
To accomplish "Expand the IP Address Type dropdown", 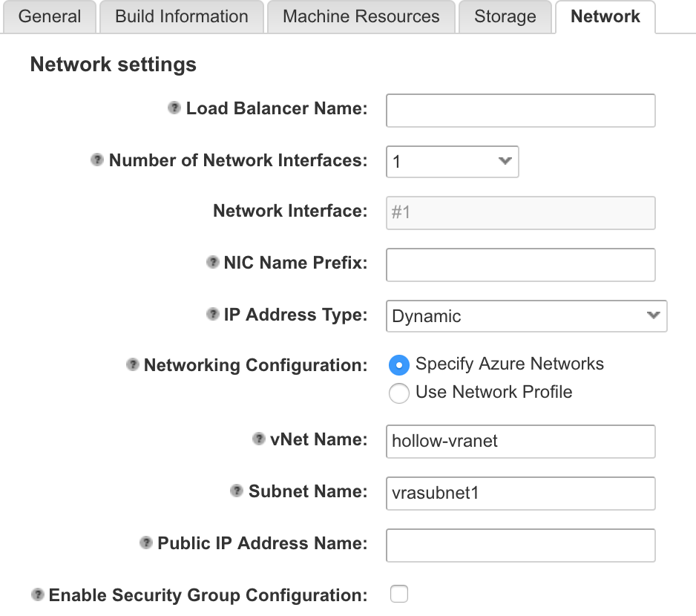I will point(526,316).
